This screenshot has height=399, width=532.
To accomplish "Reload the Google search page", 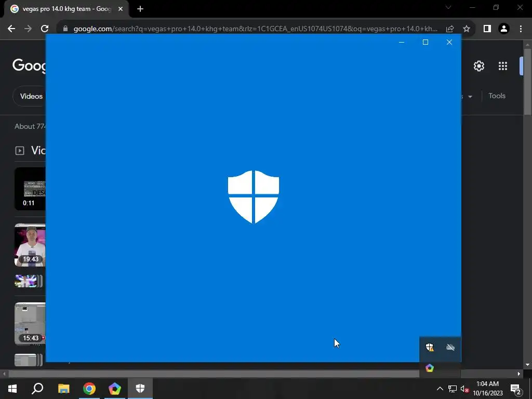I will point(45,29).
